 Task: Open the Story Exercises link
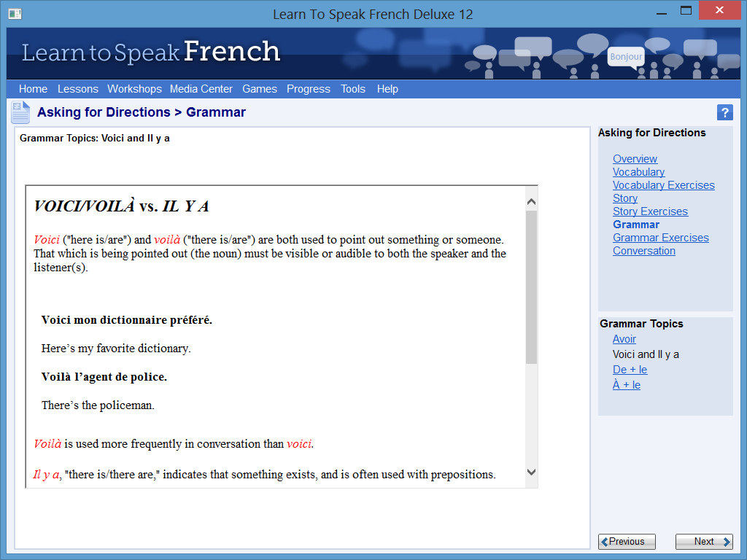click(650, 211)
